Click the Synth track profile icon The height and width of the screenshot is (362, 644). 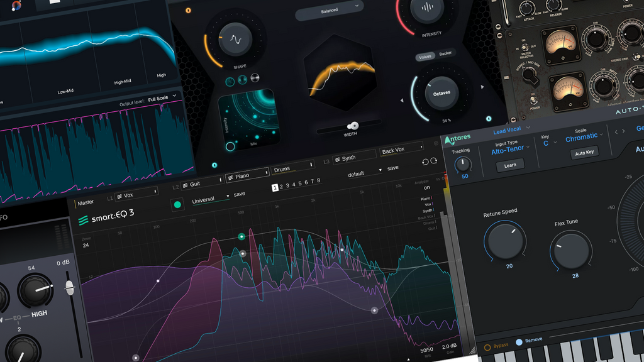tap(338, 160)
